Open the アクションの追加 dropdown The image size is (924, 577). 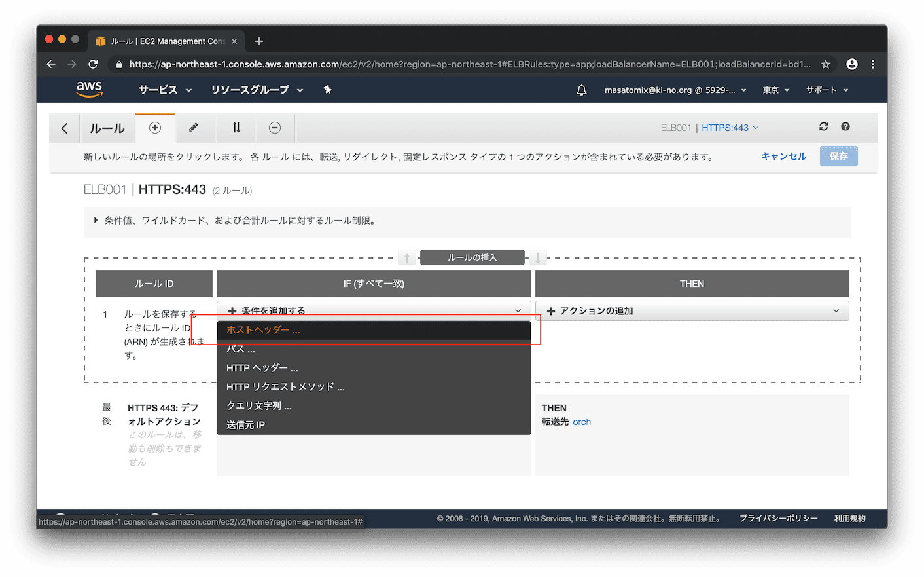click(x=692, y=310)
